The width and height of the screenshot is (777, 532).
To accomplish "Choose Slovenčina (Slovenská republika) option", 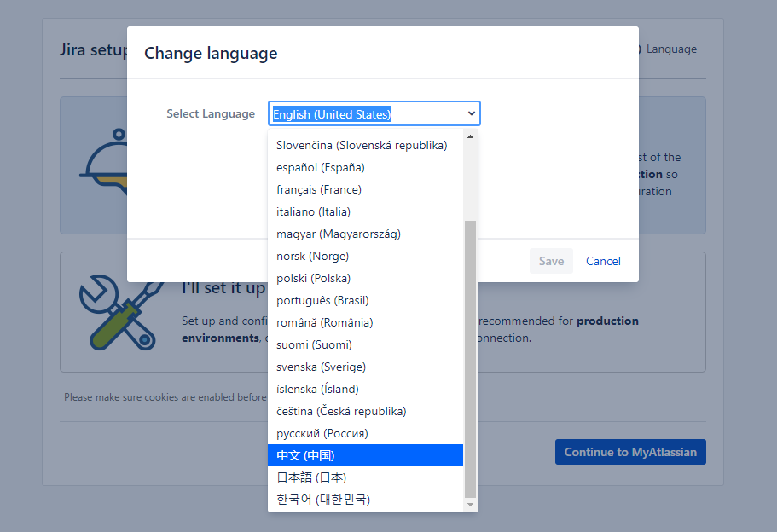I will tap(365, 145).
